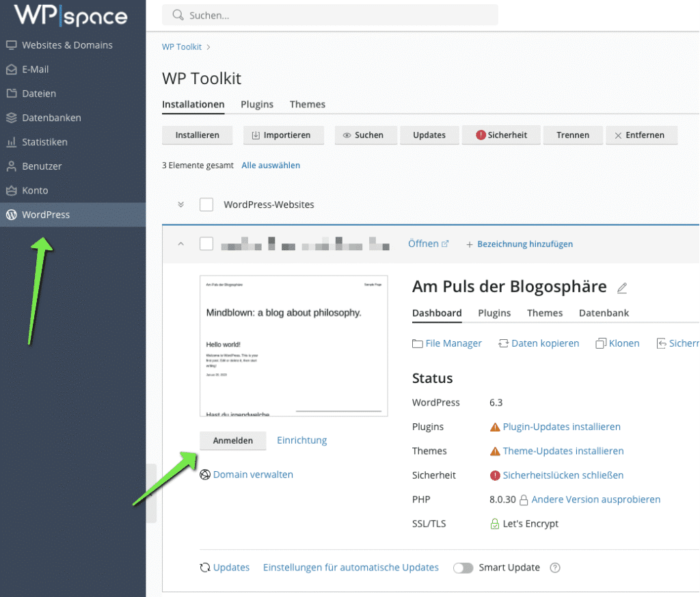This screenshot has width=700, height=597.
Task: Click Andere Version ausprobieren link
Action: point(596,499)
